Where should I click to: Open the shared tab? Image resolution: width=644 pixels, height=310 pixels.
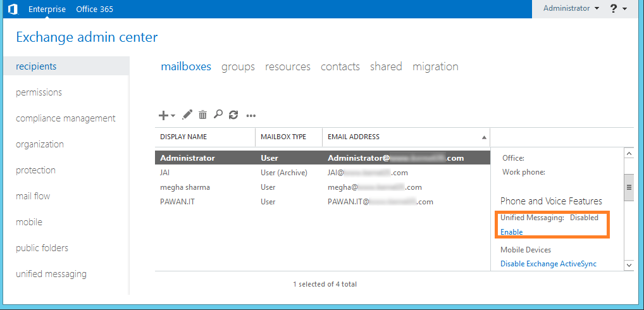tap(386, 66)
